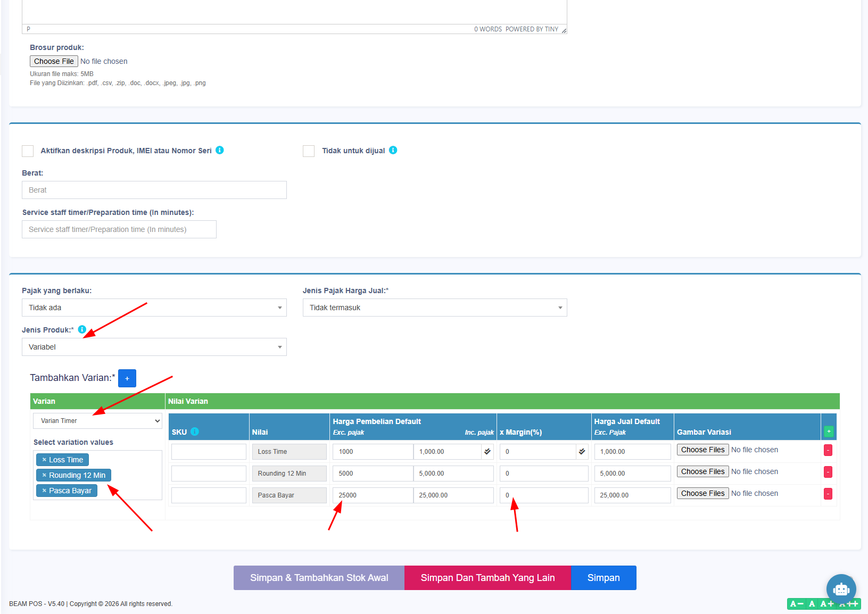Enable Aktifkan deskripsi Produk, IMEI checkbox

28,151
